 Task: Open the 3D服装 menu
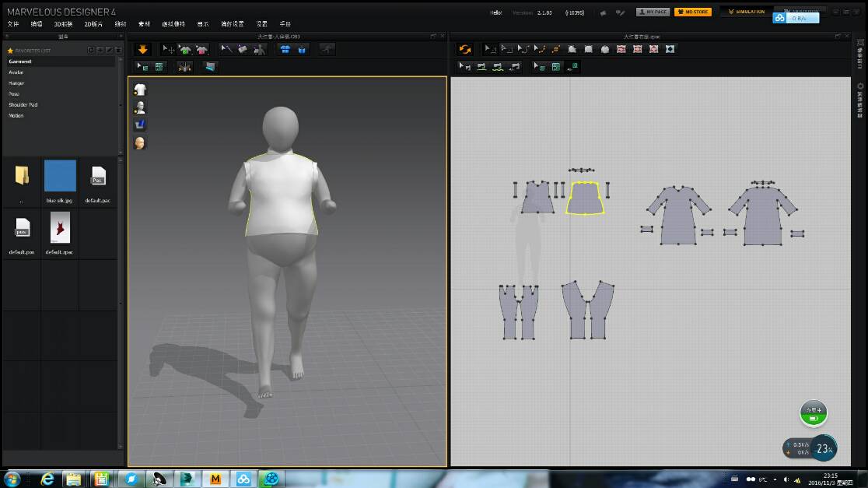pyautogui.click(x=62, y=24)
